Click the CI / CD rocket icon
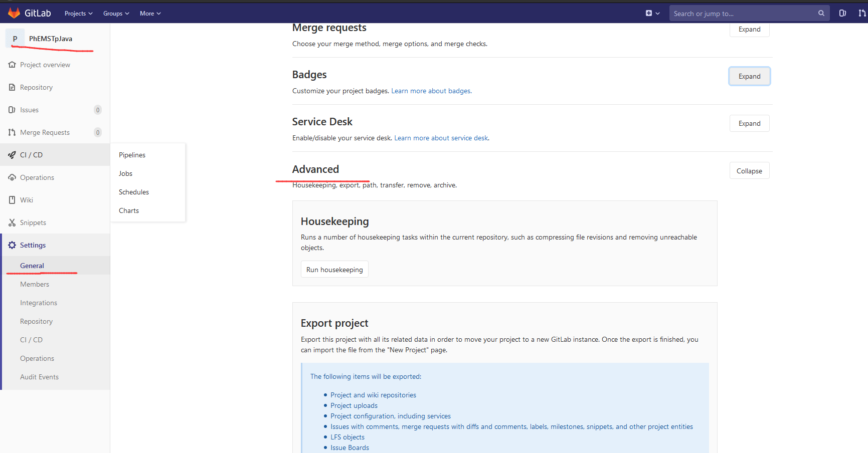This screenshot has height=453, width=868. 12,155
